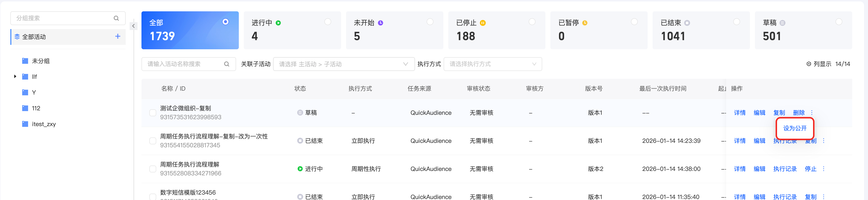The width and height of the screenshot is (868, 200).
Task: Click the orange pause icon beside 已停止
Action: 483,23
